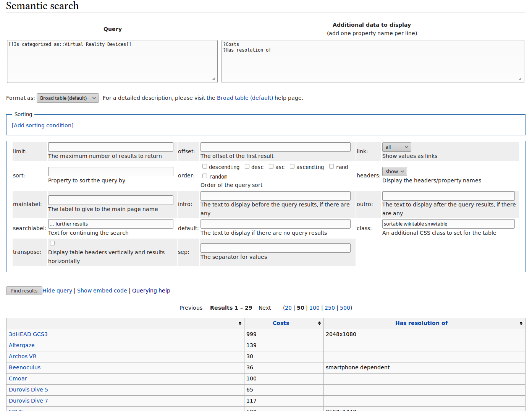Open the Beenoculus page link

(x=24, y=367)
